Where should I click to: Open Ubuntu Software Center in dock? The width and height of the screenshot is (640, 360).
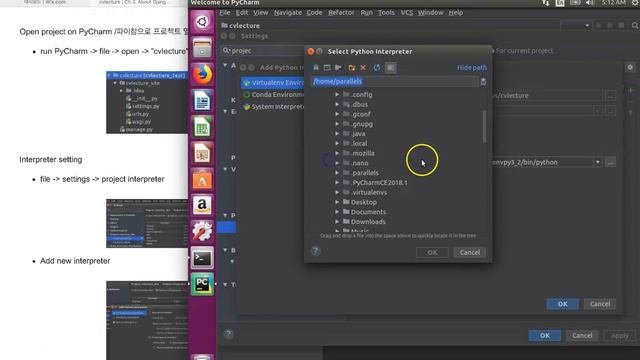coord(202,179)
